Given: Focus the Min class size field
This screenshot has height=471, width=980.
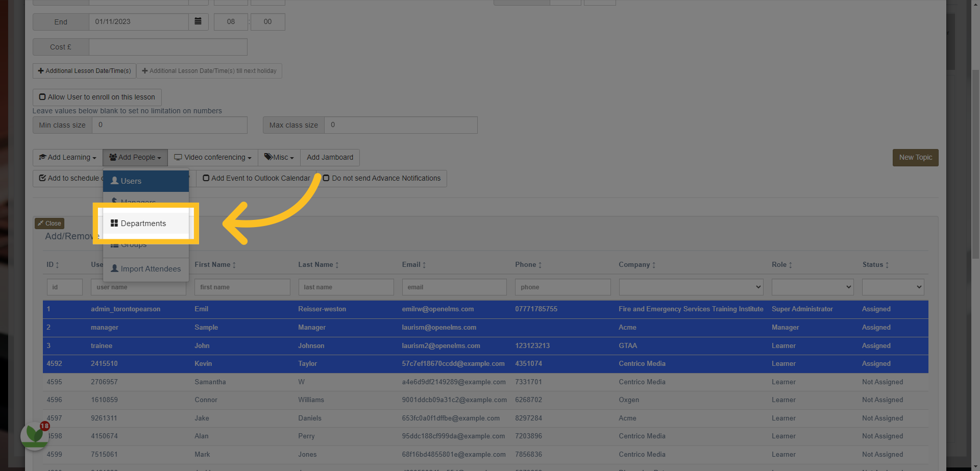Looking at the screenshot, I should (169, 125).
